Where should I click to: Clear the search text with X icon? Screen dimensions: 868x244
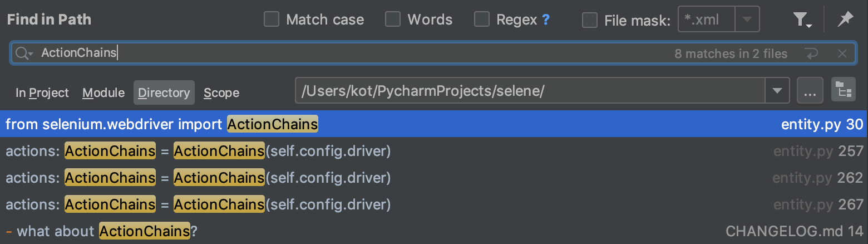(842, 53)
